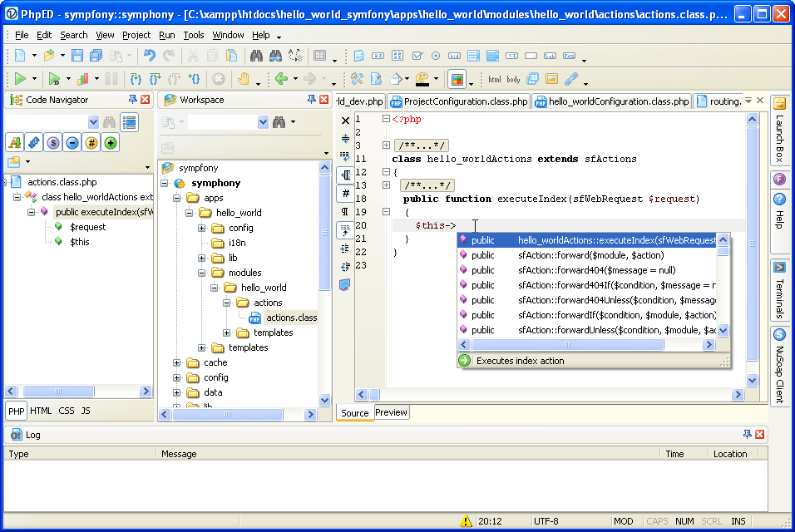Click the editor vertical scrollbar down arrow
The height and width of the screenshot is (532, 795).
click(x=753, y=380)
